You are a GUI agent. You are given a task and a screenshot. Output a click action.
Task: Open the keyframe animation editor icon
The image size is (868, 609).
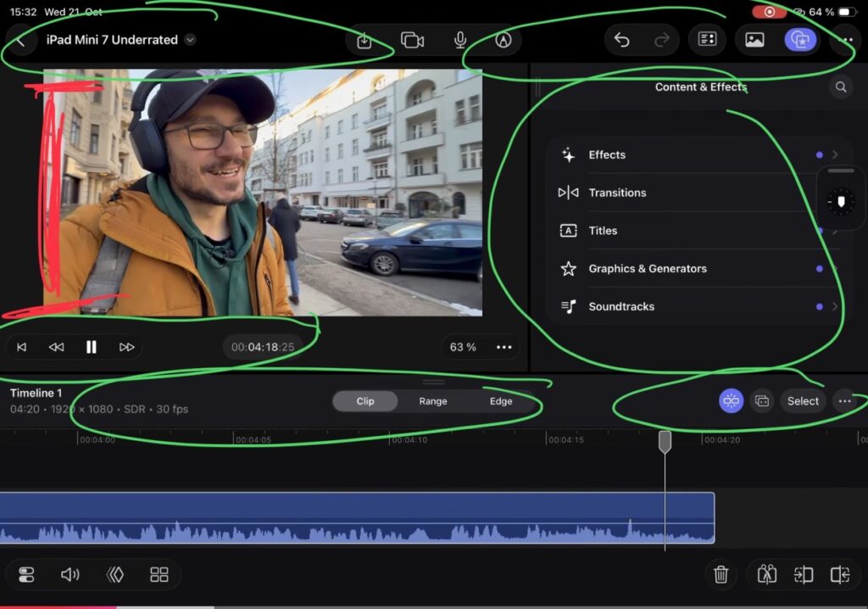114,574
